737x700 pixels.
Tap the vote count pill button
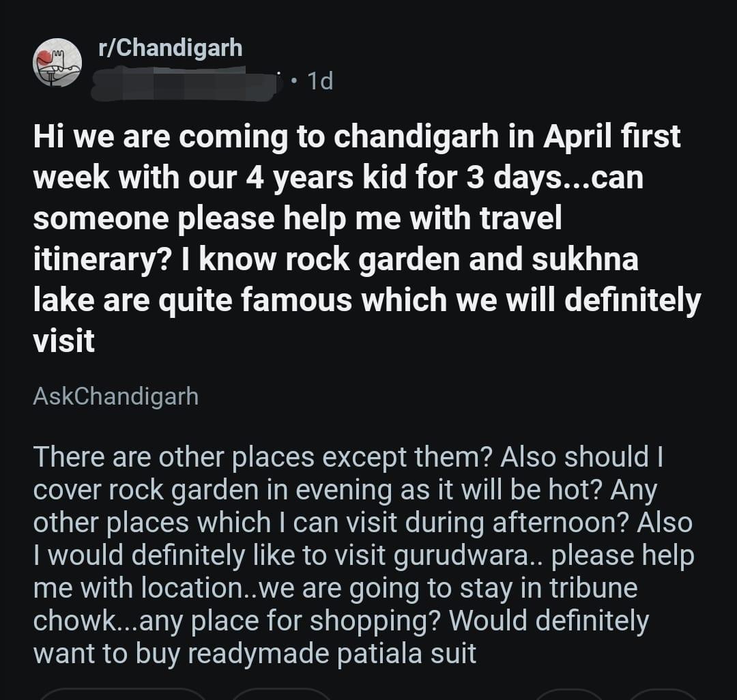[123, 696]
